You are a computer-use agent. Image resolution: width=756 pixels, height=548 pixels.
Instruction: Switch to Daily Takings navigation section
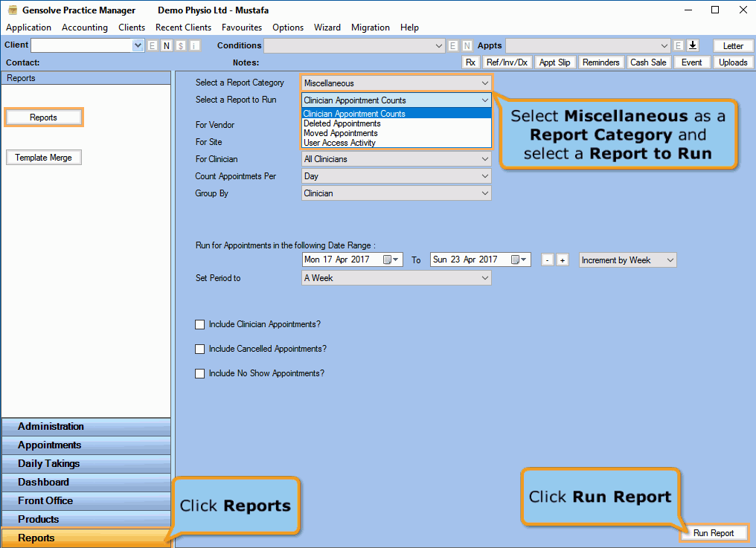86,464
